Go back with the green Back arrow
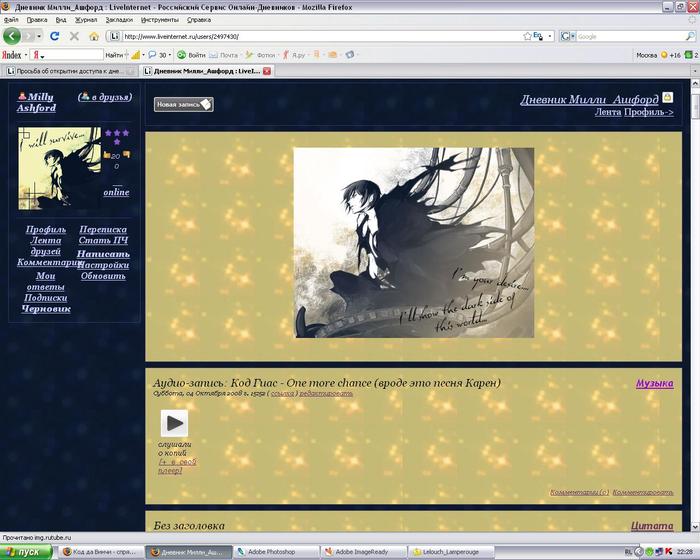Image resolution: width=700 pixels, height=560 pixels. pyautogui.click(x=12, y=36)
